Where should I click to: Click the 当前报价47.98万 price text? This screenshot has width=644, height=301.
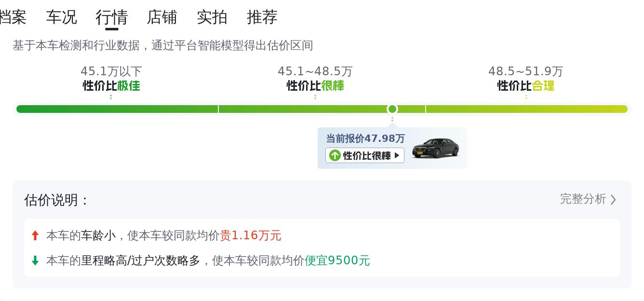point(365,139)
